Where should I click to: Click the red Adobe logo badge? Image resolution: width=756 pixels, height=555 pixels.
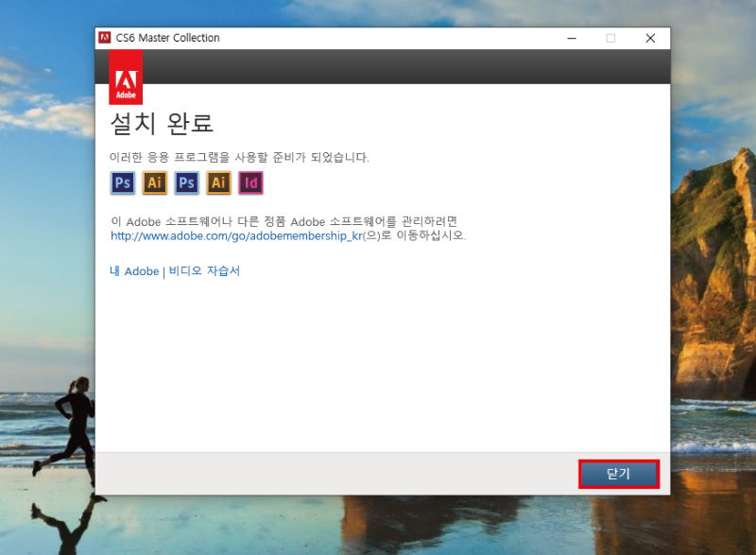(x=126, y=78)
